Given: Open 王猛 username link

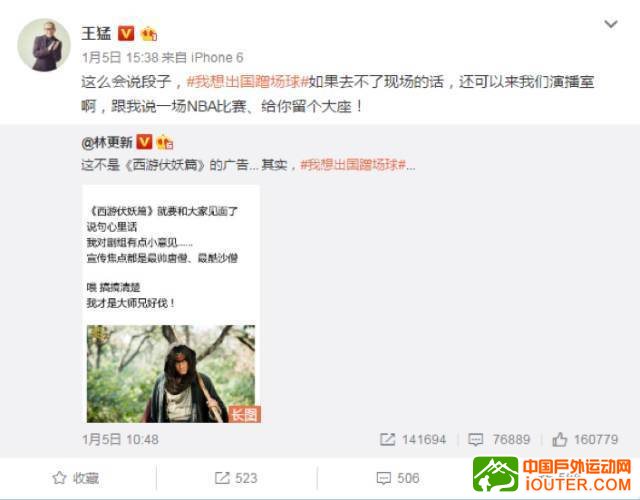Looking at the screenshot, I should click(96, 33).
